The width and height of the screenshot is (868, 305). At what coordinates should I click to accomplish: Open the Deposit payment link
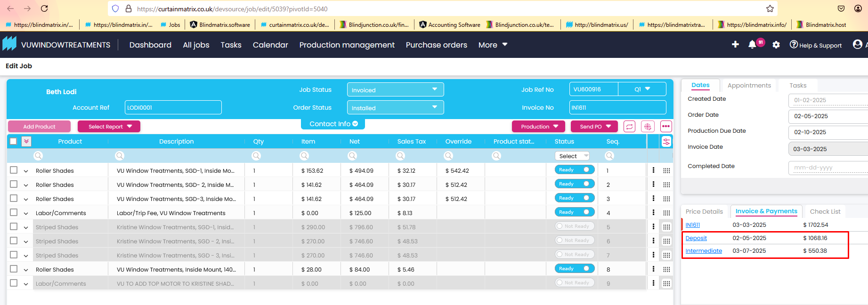point(696,238)
